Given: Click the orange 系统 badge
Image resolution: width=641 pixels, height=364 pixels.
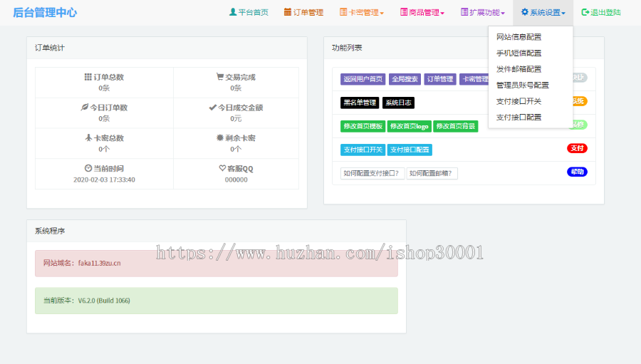Looking at the screenshot, I should point(580,101).
